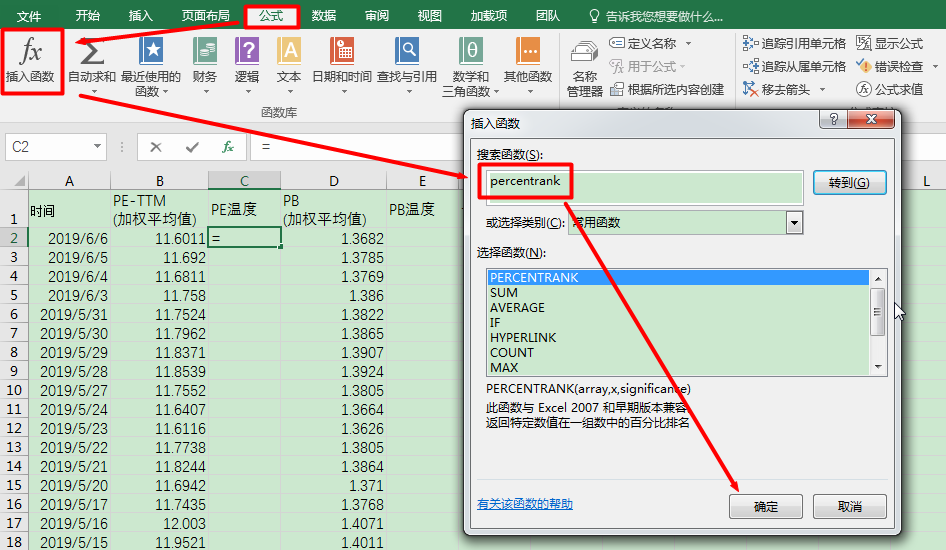Click Create from Selection (根据所选内容创建)

667,89
